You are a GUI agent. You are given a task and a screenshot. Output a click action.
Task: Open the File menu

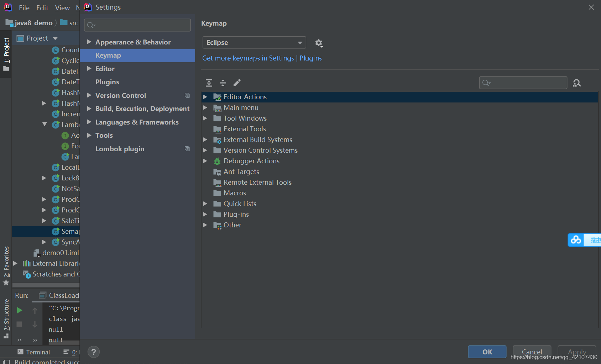24,8
